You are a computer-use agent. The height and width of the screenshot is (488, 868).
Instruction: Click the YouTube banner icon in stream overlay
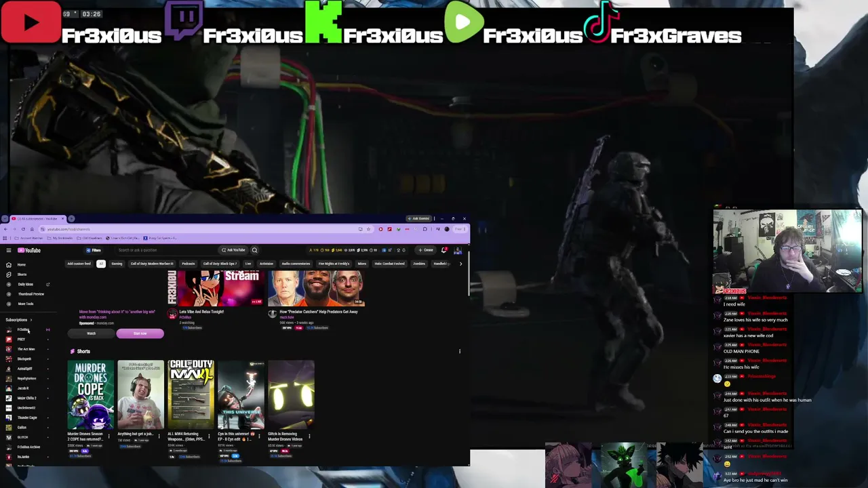click(x=31, y=22)
